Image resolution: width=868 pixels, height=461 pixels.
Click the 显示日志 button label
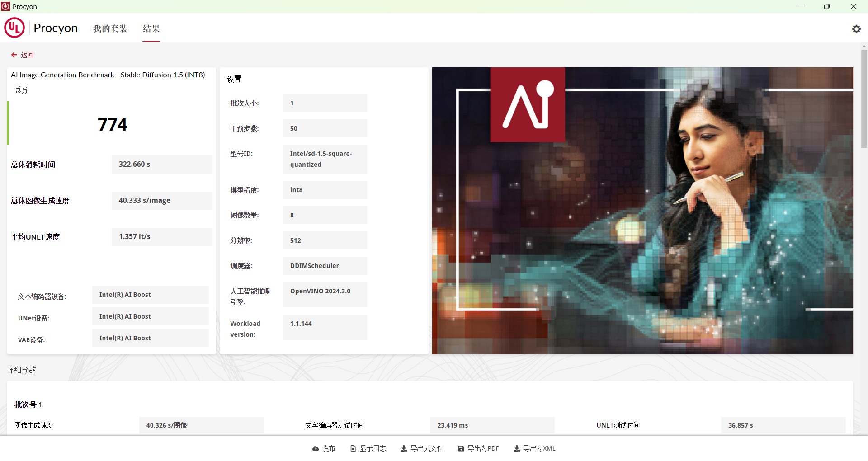click(x=373, y=448)
